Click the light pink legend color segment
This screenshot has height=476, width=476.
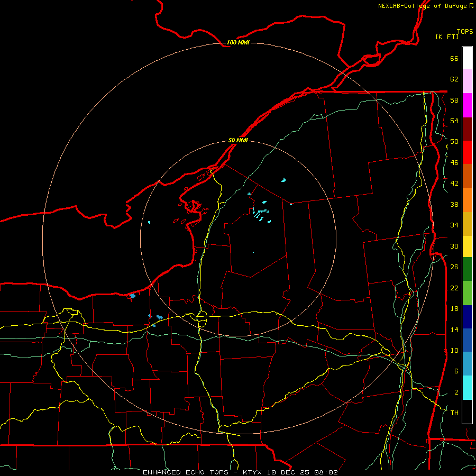[467, 81]
